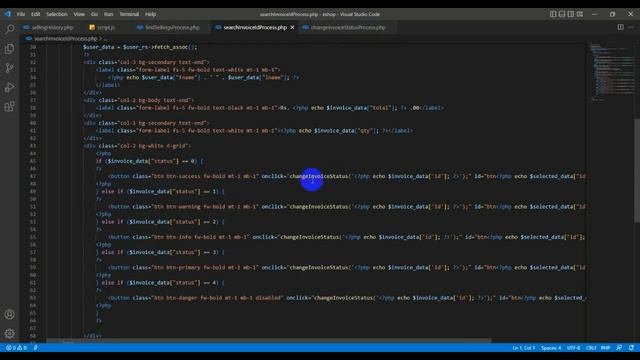Open the Selection menu
640x360 pixels.
(57, 14)
